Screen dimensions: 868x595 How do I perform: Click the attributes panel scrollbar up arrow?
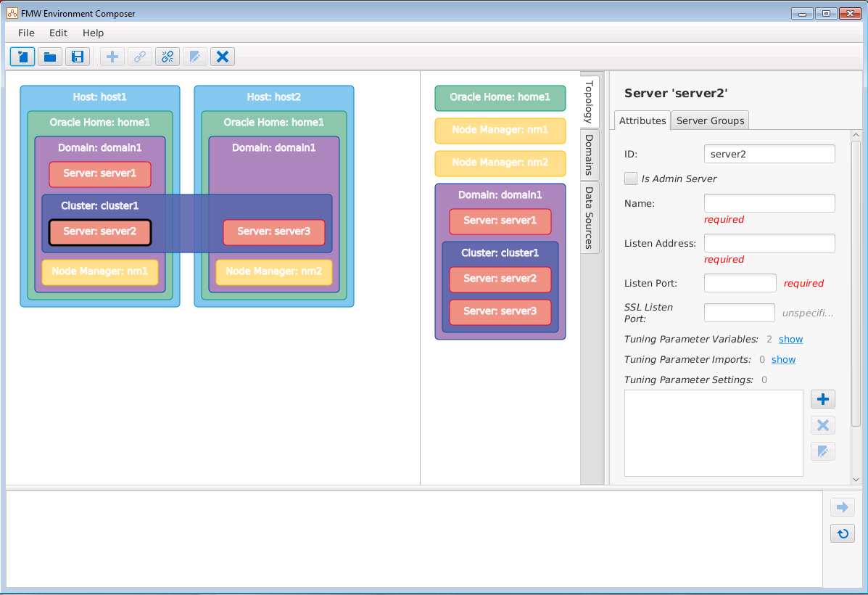(x=856, y=135)
